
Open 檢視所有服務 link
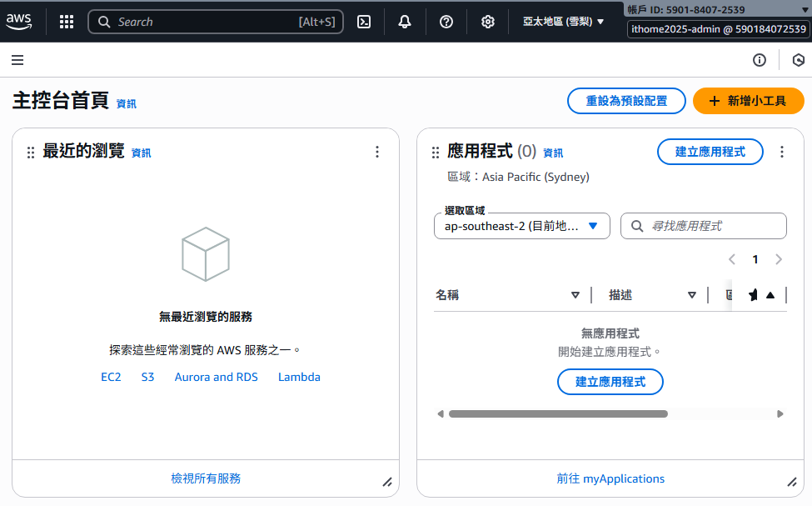206,478
